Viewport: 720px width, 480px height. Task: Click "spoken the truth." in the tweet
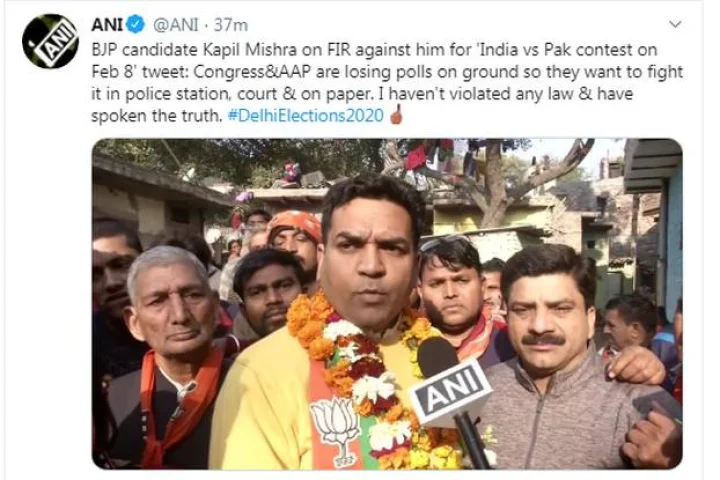point(157,115)
